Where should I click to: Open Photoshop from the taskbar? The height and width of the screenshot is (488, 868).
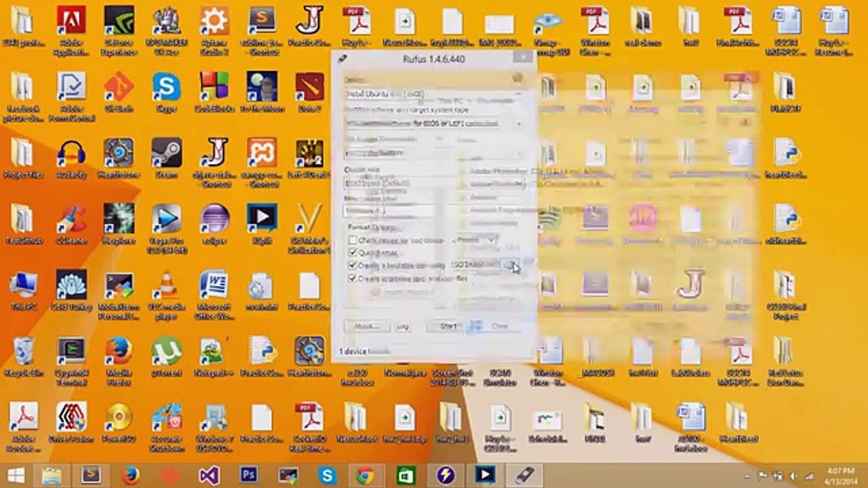248,475
